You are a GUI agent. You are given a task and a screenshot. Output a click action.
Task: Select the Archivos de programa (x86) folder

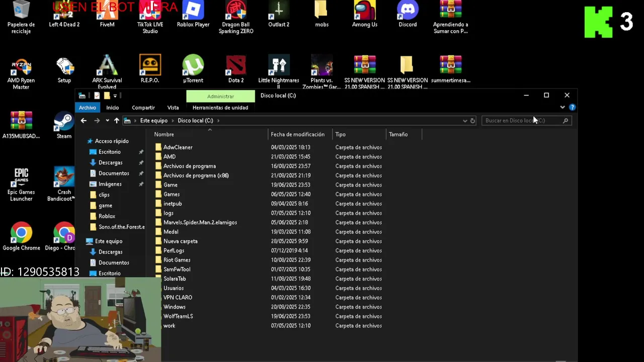point(269,175)
